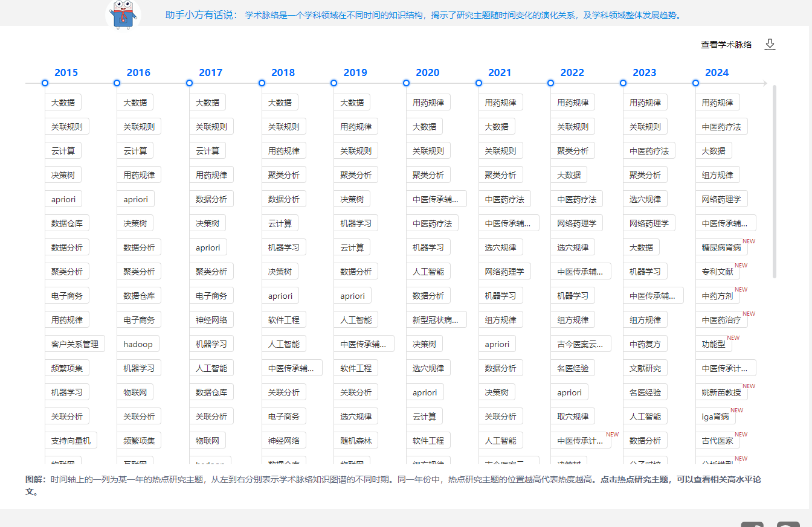812x527 pixels.
Task: Click the 2020 timeline circle marker
Action: tap(407, 83)
